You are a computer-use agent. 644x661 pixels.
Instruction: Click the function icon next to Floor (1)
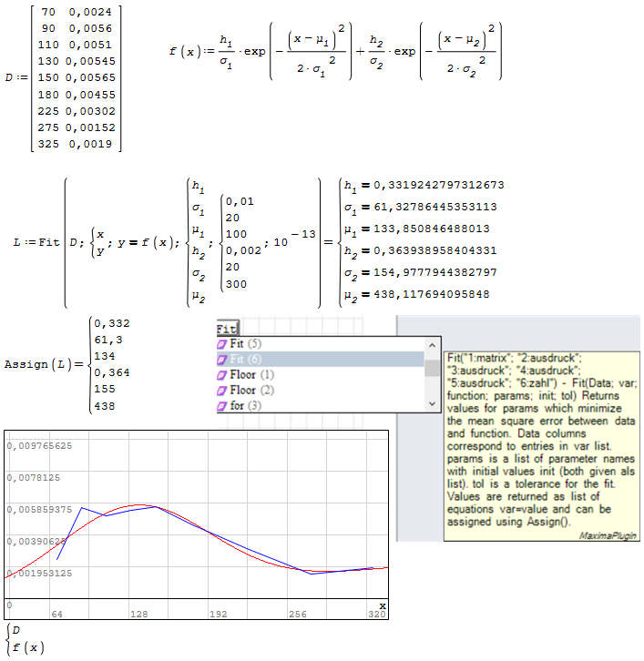click(221, 375)
